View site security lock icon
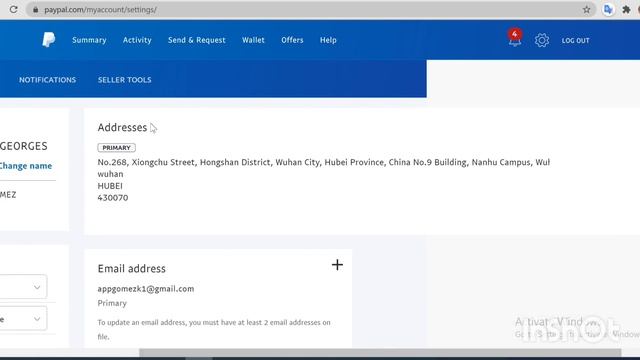This screenshot has height=360, width=640. [36, 9]
